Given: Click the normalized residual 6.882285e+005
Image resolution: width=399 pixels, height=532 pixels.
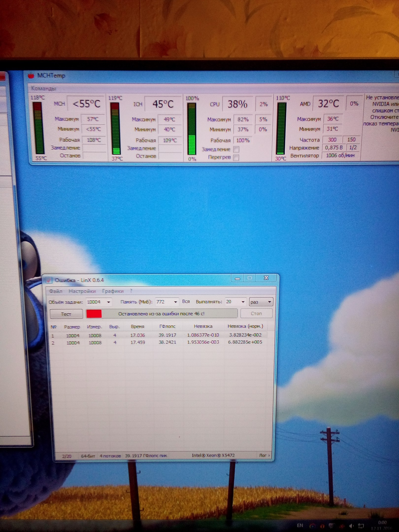Looking at the screenshot, I should 245,342.
